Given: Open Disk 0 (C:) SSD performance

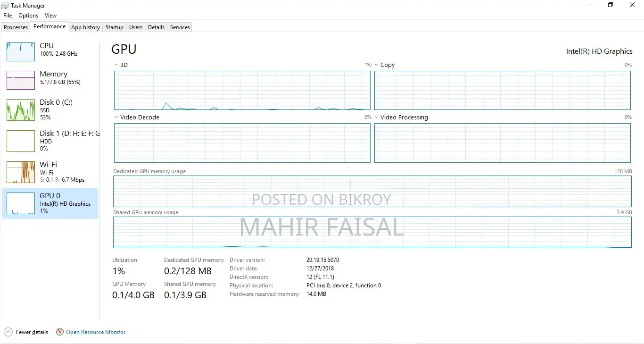Looking at the screenshot, I should click(x=50, y=109).
